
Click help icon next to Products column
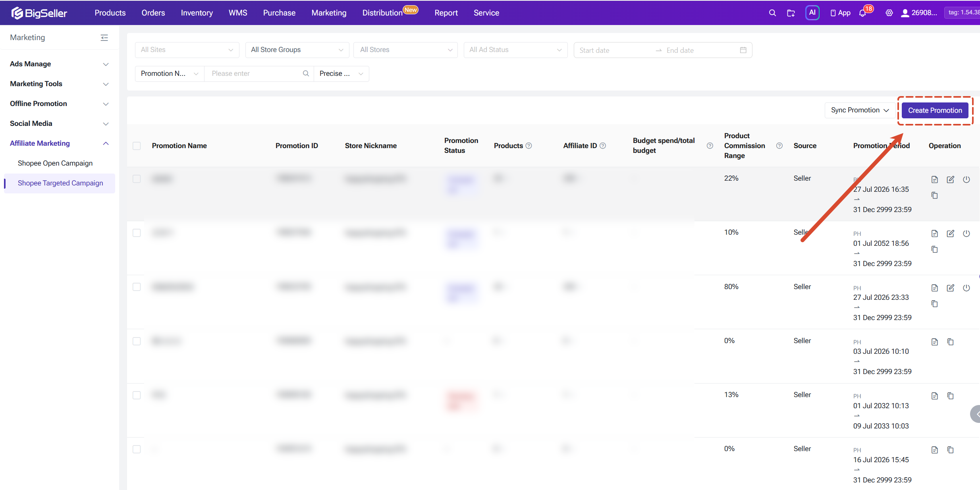click(529, 146)
